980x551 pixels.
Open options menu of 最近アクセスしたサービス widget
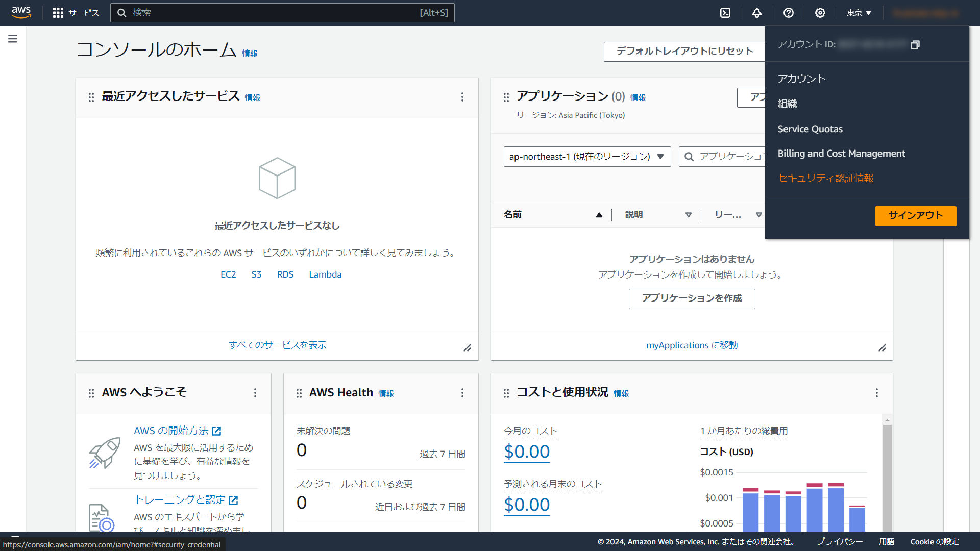[462, 97]
